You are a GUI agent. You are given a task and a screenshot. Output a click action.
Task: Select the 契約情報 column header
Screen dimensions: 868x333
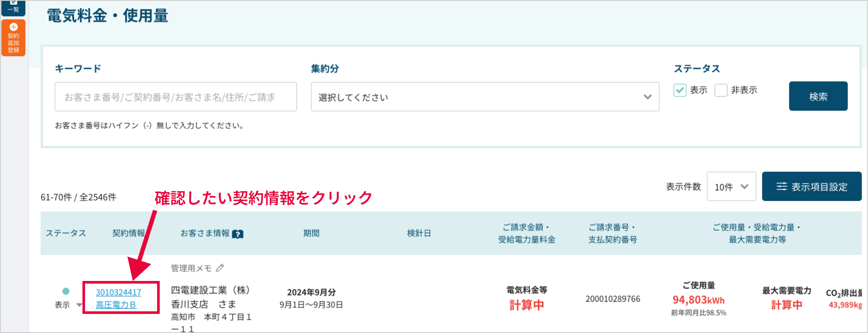(128, 233)
